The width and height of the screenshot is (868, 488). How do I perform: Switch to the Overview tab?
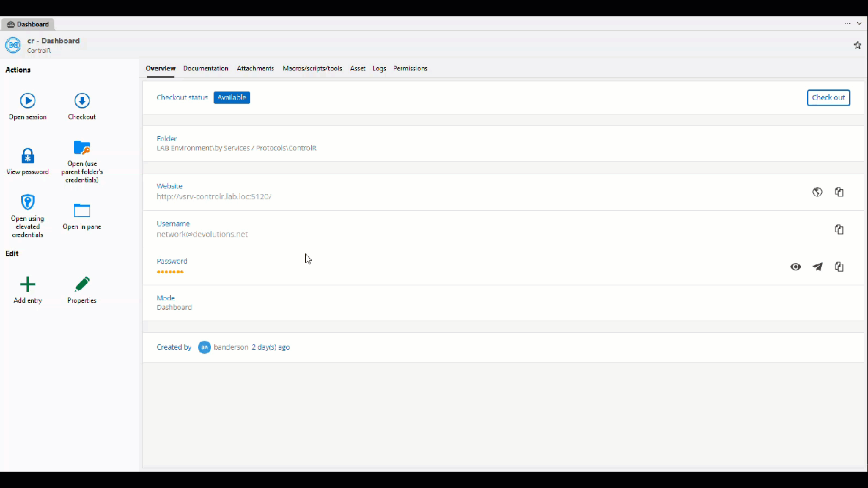pos(161,68)
